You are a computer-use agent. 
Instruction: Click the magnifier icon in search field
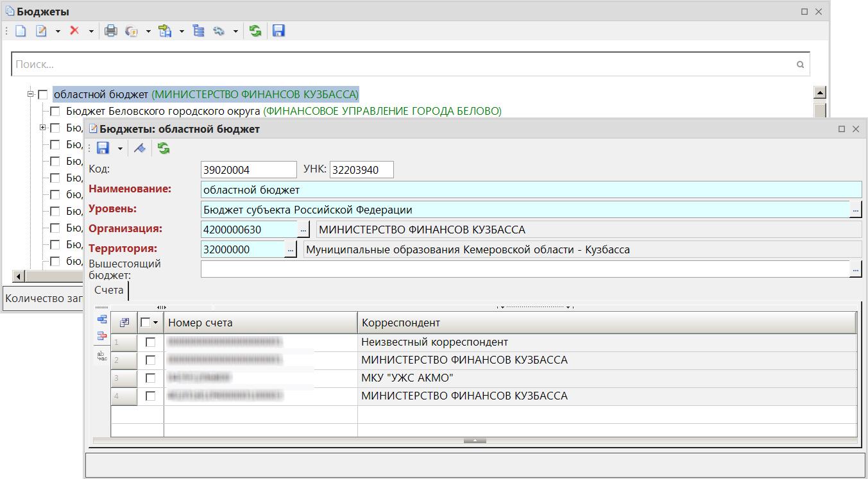[x=800, y=64]
